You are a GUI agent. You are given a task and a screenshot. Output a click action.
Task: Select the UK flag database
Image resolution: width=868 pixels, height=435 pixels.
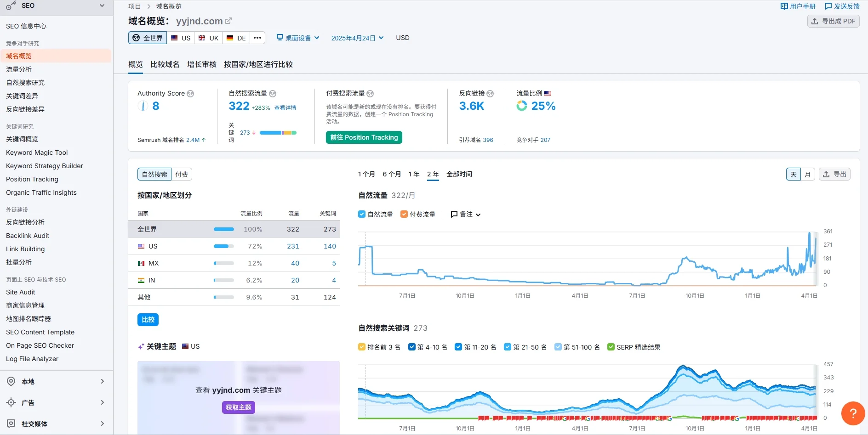point(208,38)
